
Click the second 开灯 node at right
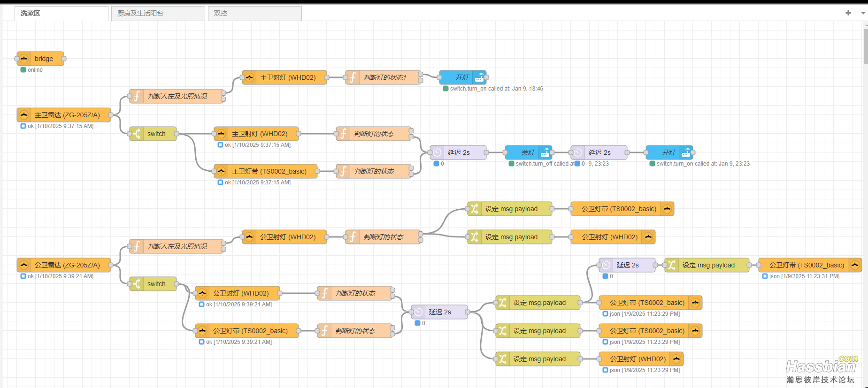point(669,152)
